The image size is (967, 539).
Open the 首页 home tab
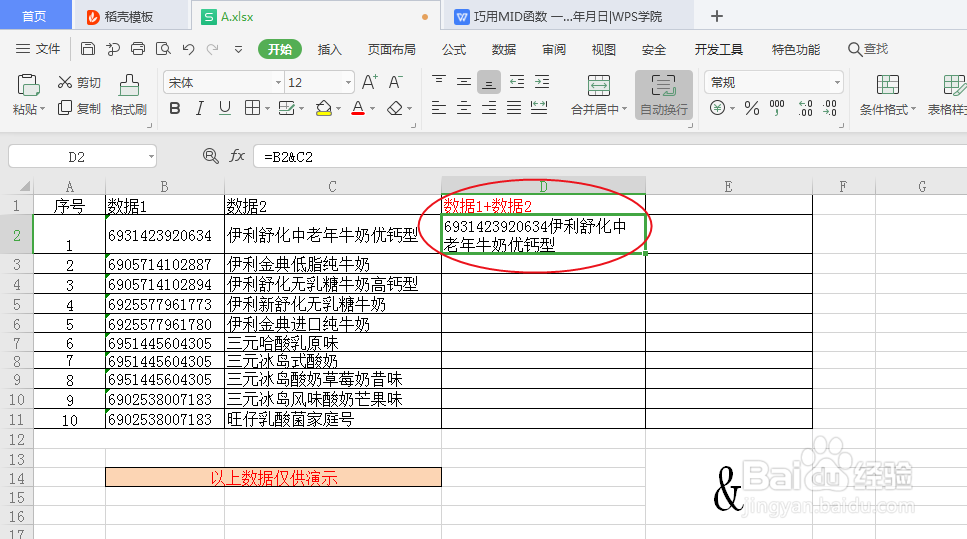35,15
